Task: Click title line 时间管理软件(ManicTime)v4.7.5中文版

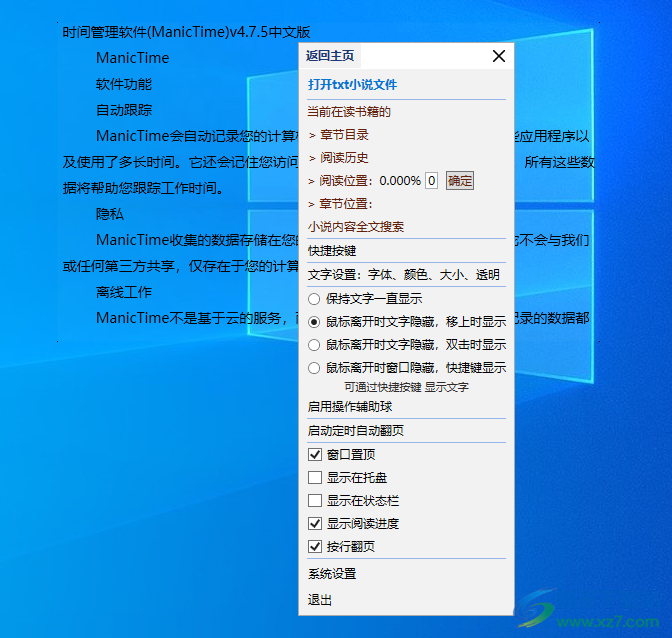Action: point(186,32)
